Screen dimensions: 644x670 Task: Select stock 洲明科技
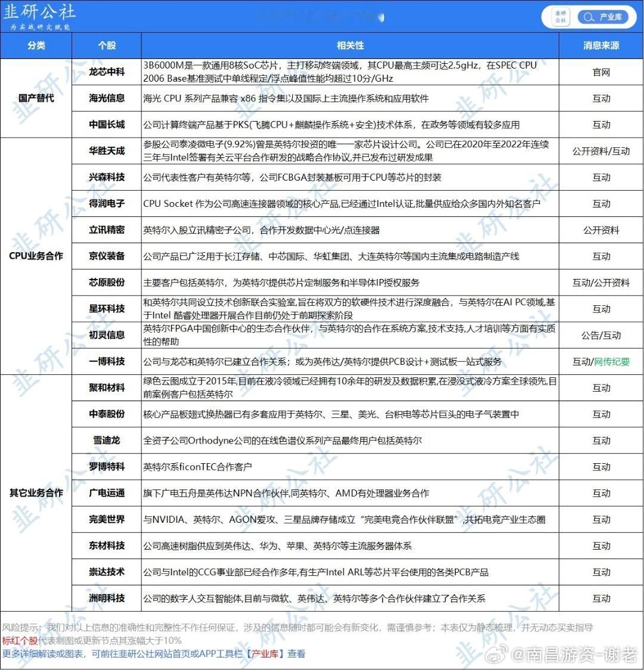tap(107, 598)
